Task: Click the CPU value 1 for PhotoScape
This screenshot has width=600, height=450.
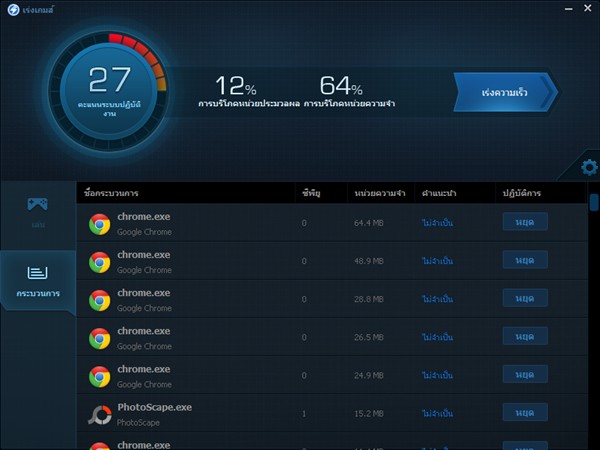Action: tap(304, 414)
